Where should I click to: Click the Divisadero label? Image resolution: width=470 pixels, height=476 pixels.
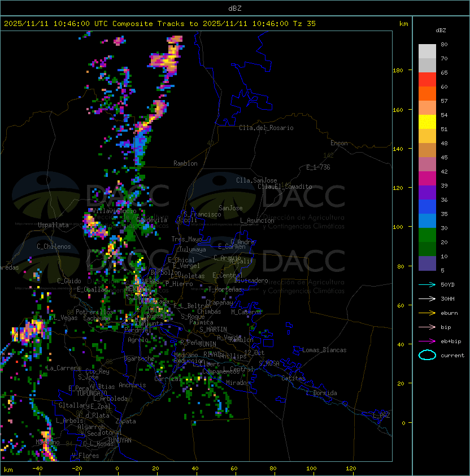tap(251, 280)
